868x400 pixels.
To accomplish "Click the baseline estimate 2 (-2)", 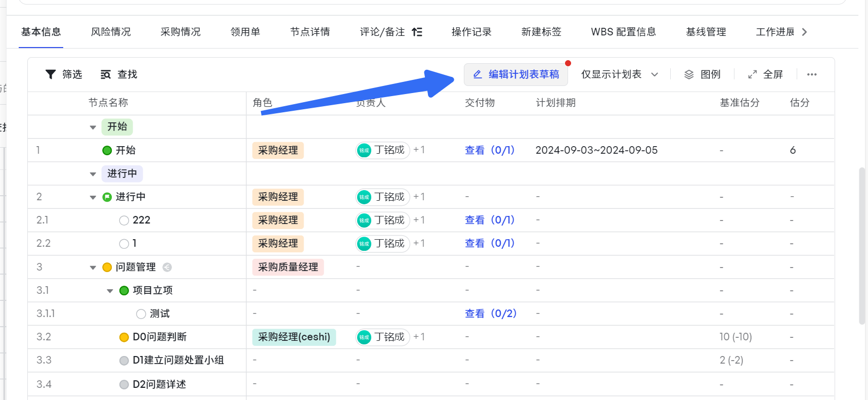I will pyautogui.click(x=731, y=361).
